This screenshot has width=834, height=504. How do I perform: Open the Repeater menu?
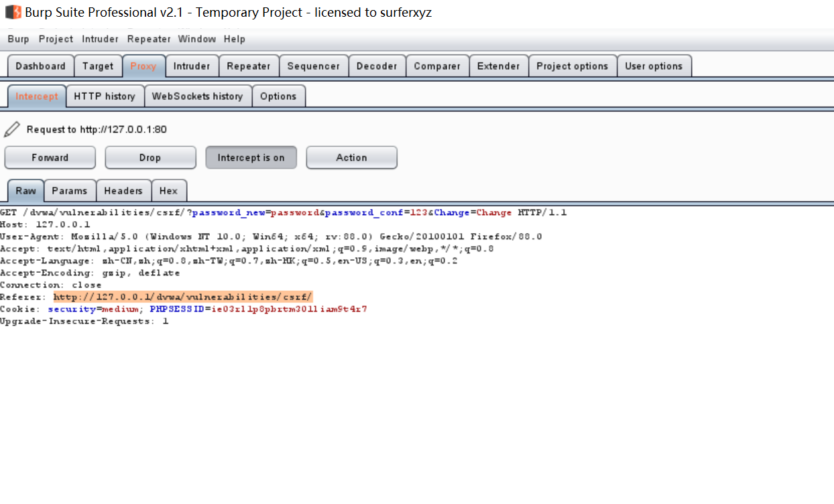tap(149, 39)
